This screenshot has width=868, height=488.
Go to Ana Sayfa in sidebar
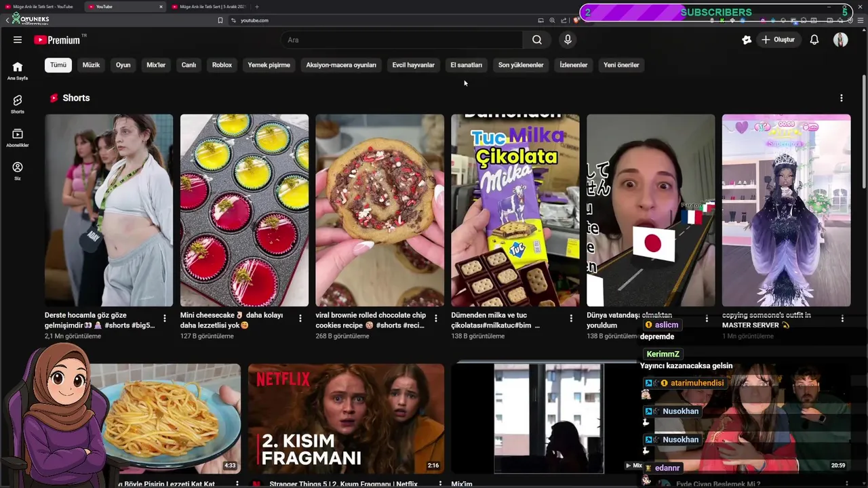click(x=18, y=70)
